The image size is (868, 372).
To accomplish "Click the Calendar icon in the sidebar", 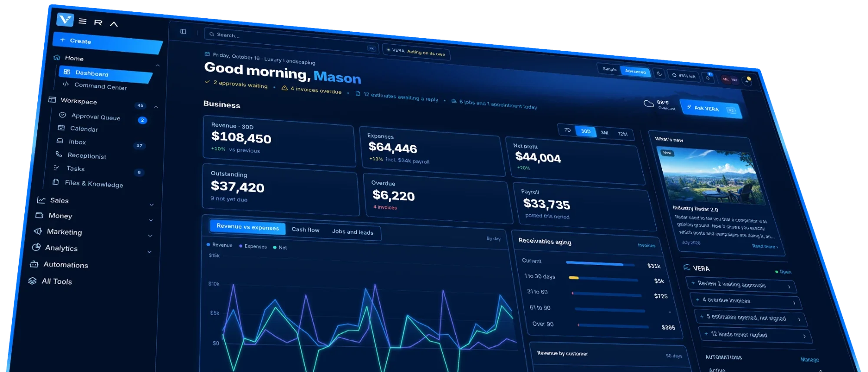I will click(61, 128).
